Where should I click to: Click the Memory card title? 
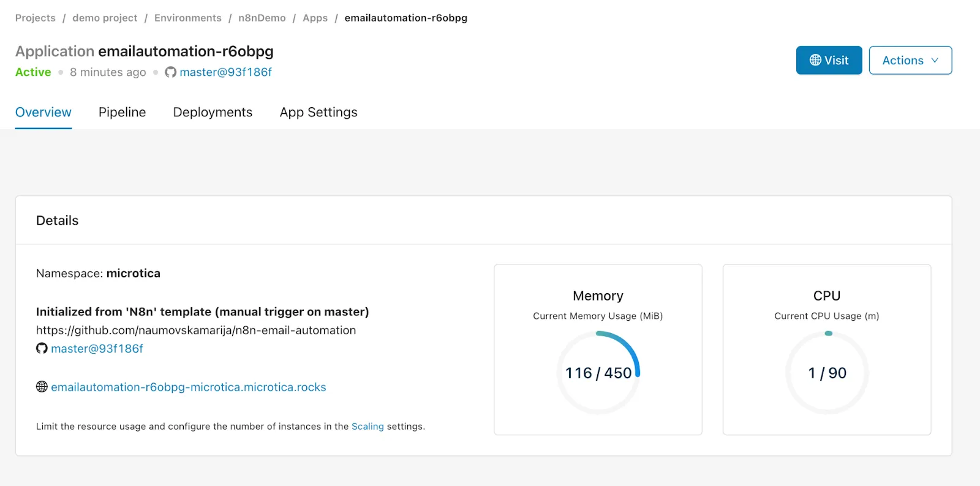coord(598,296)
